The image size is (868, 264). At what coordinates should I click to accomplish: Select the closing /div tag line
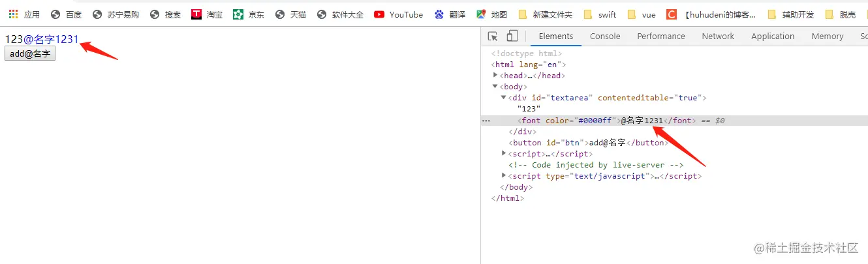(522, 132)
